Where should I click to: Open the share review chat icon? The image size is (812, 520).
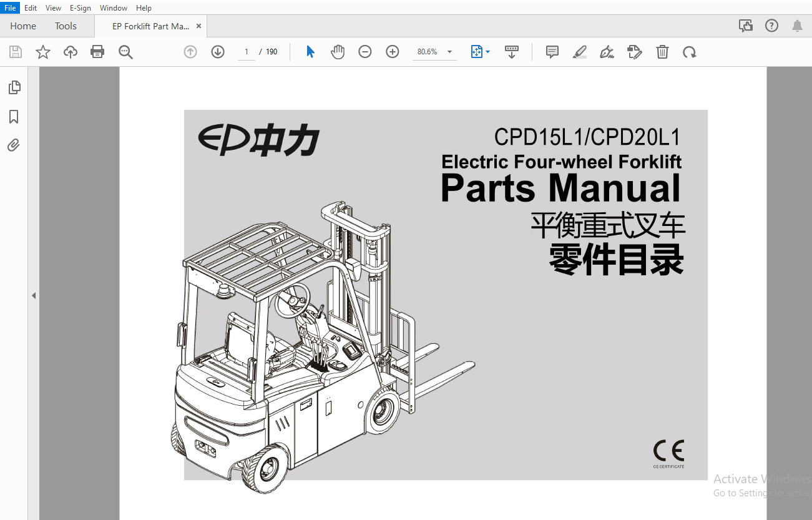pyautogui.click(x=745, y=26)
